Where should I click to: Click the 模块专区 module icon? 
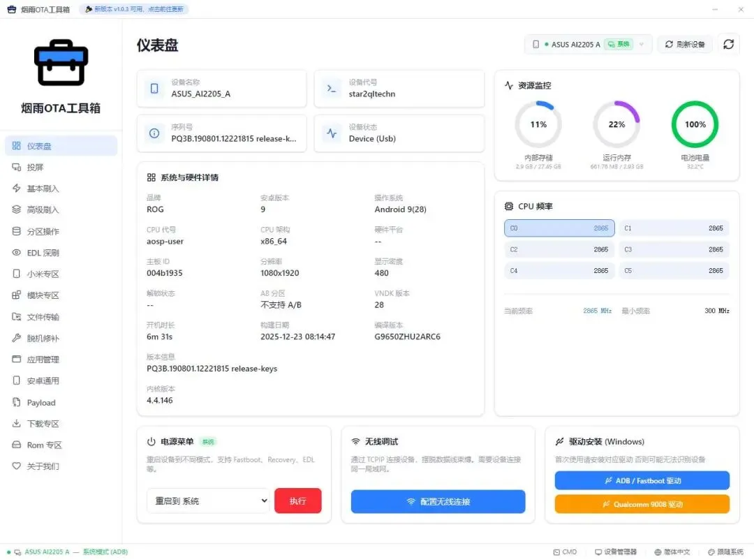point(16,295)
